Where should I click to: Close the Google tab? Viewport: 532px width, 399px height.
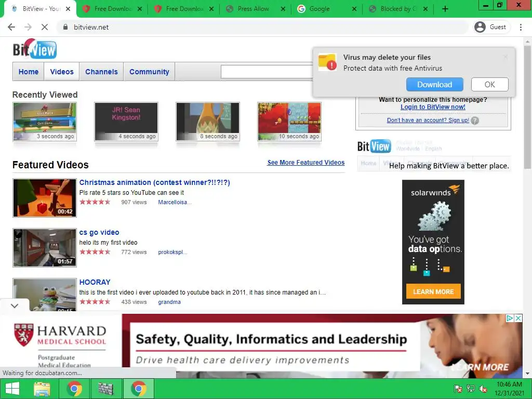click(354, 9)
